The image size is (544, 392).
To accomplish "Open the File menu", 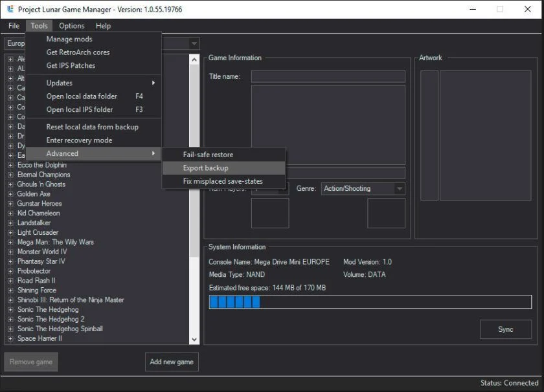I will [14, 26].
